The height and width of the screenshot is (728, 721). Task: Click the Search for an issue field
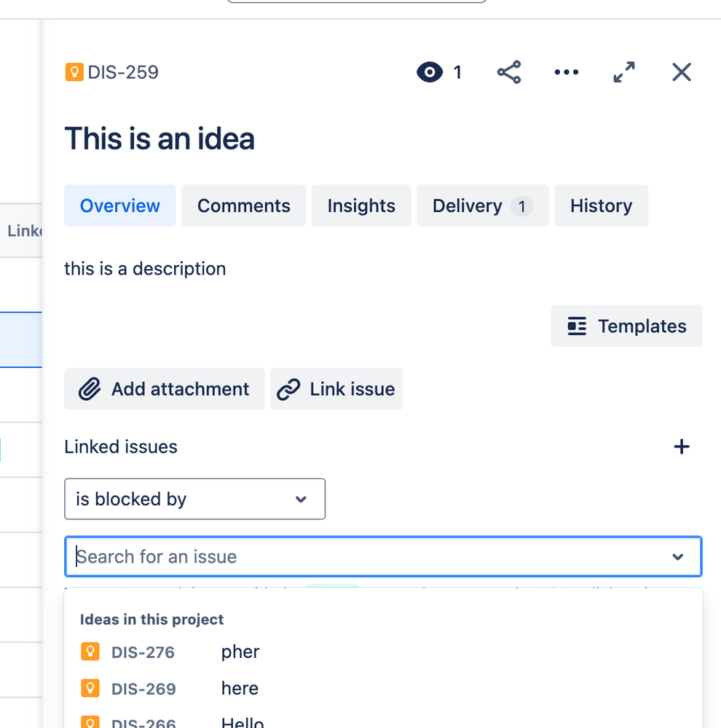(x=383, y=557)
